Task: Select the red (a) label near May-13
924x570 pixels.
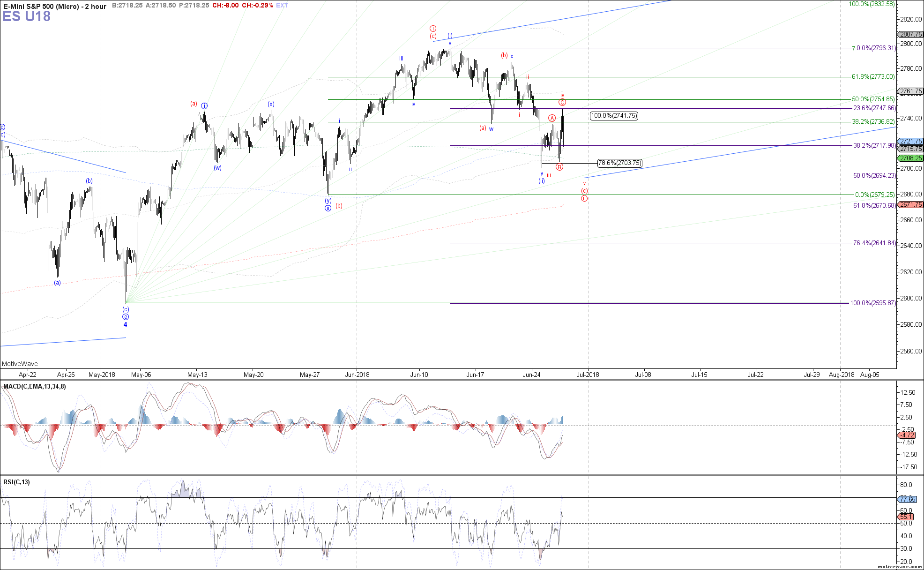Action: pyautogui.click(x=194, y=104)
